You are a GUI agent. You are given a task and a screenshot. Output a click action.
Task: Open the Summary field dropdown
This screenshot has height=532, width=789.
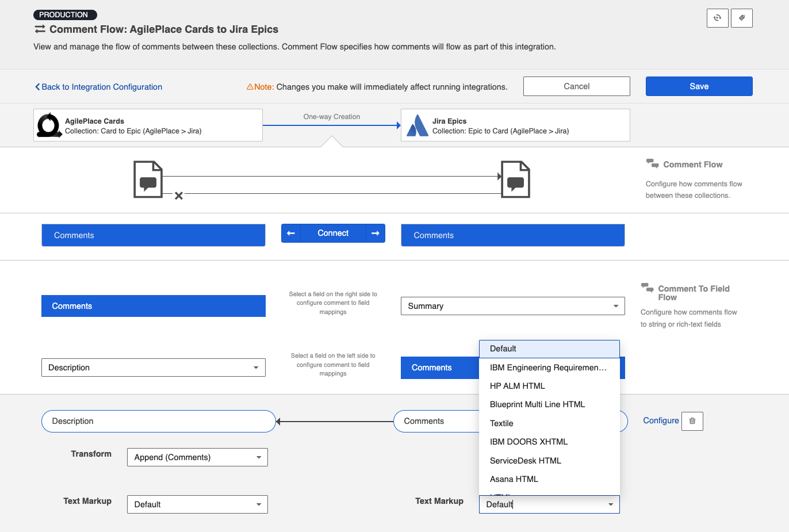(513, 306)
